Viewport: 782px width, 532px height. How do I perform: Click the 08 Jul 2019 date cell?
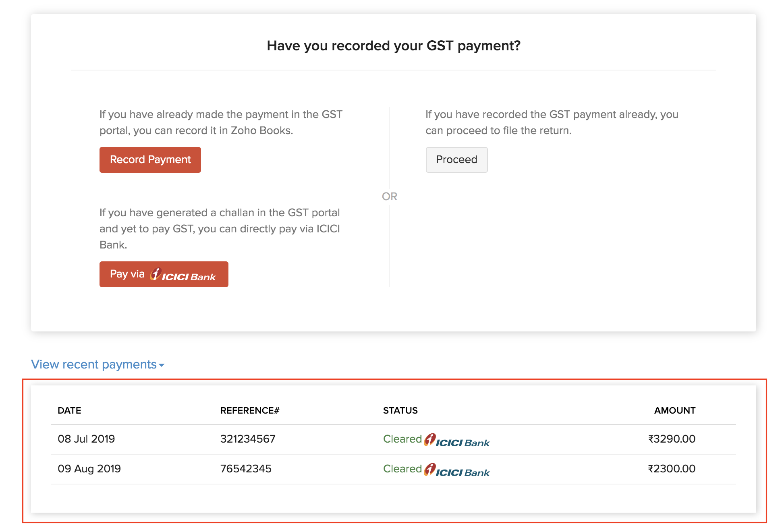coord(86,439)
